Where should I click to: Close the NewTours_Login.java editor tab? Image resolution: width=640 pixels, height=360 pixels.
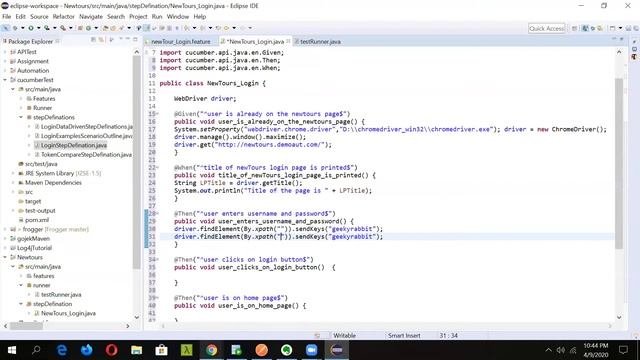point(289,41)
